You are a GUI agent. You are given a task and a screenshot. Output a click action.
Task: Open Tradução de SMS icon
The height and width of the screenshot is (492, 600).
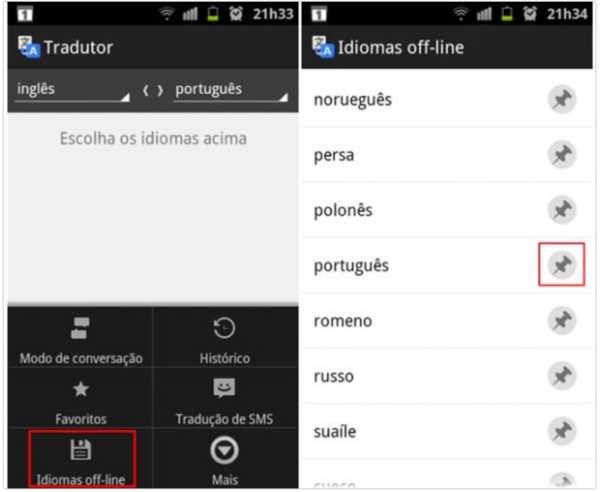click(224, 388)
